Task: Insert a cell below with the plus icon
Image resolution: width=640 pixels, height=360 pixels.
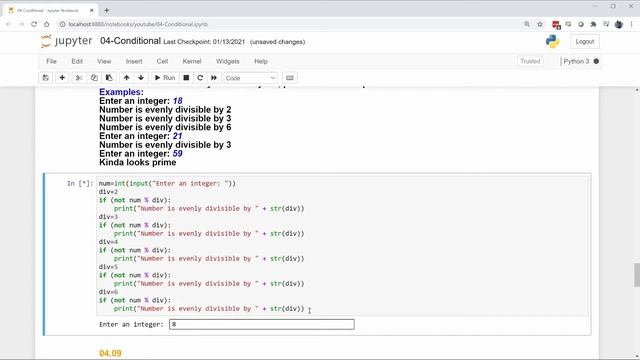Action: pyautogui.click(x=62, y=78)
